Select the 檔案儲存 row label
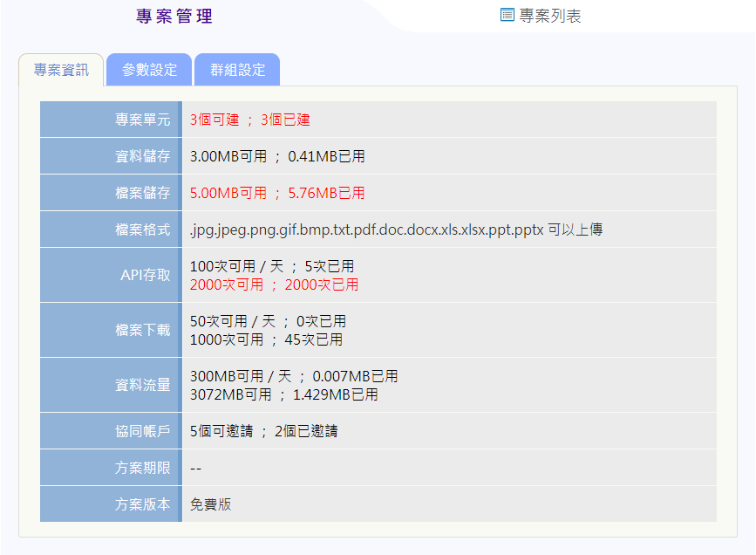 [142, 193]
